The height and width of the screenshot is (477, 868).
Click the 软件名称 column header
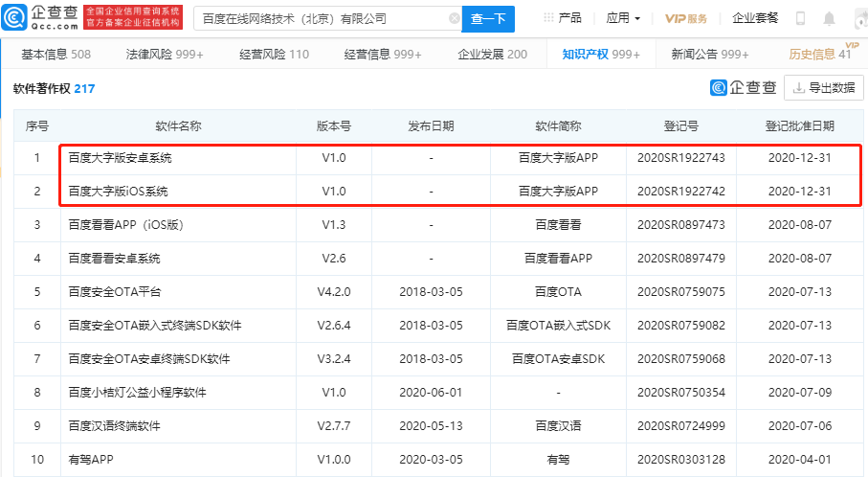[178, 126]
